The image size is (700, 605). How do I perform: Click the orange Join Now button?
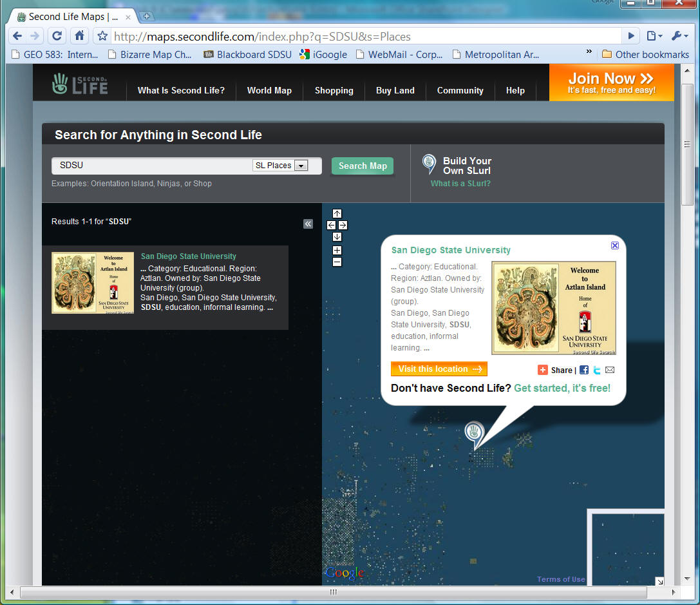coord(612,82)
